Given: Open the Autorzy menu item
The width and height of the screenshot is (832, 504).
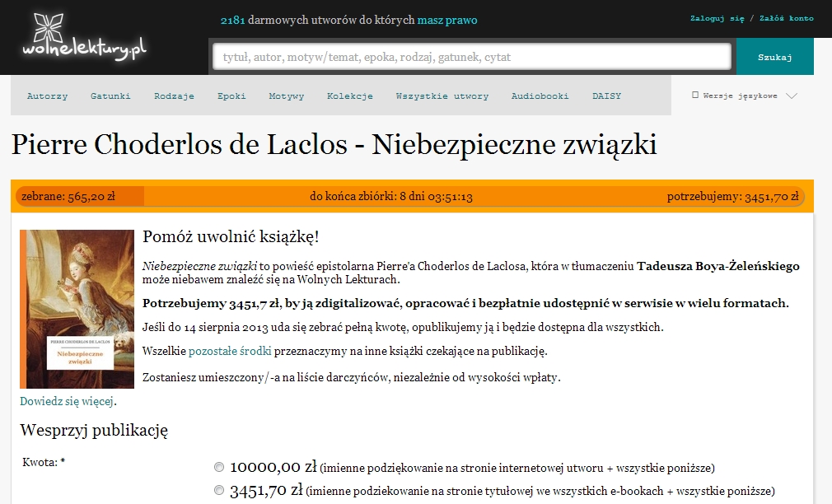Looking at the screenshot, I should (x=47, y=96).
